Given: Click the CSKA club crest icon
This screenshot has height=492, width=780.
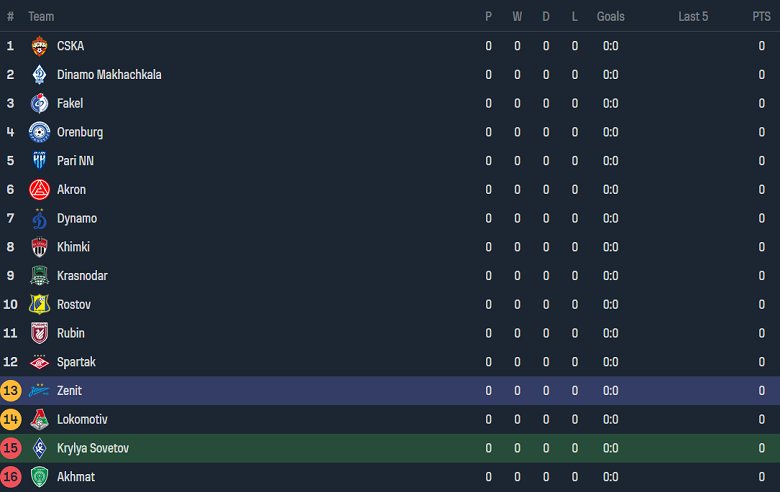Looking at the screenshot, I should pos(39,46).
